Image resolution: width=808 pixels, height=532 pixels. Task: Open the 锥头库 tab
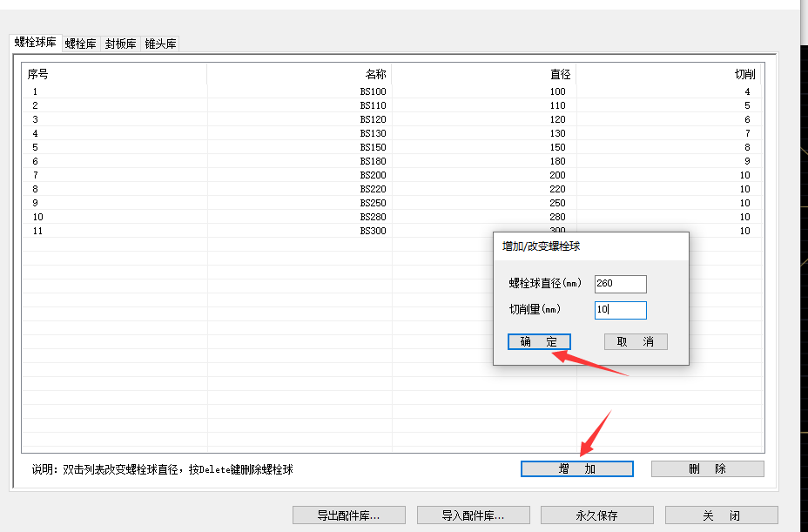(x=160, y=44)
